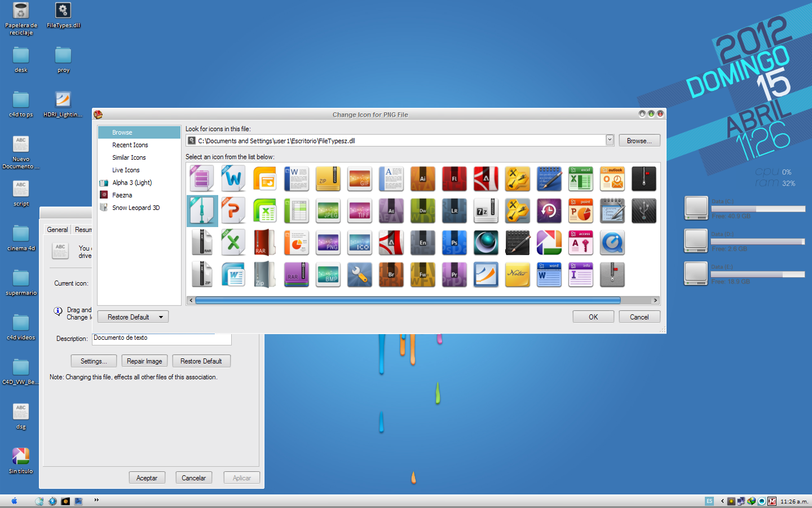The width and height of the screenshot is (812, 508).
Task: Select the purple PNG image icon
Action: [328, 243]
